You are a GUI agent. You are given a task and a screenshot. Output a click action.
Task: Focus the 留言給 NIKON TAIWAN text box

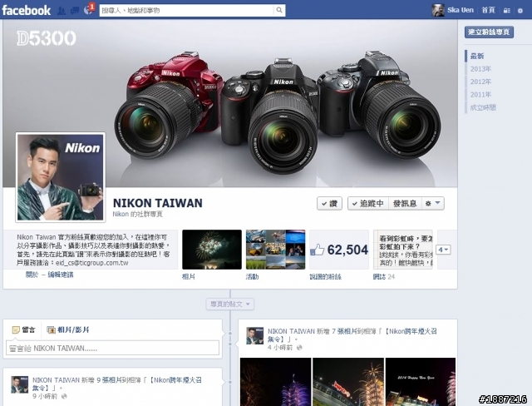(x=113, y=348)
